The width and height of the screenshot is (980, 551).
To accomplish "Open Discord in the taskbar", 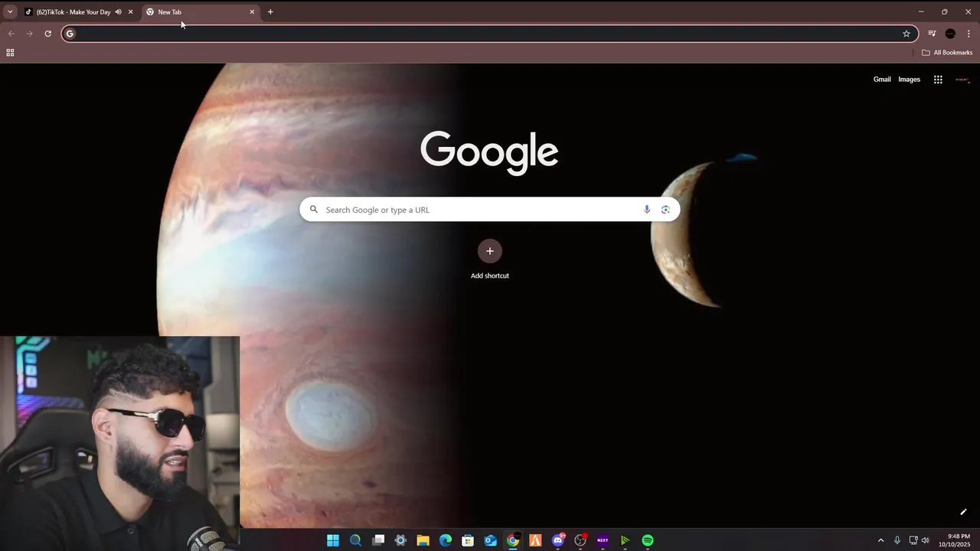I will [558, 540].
